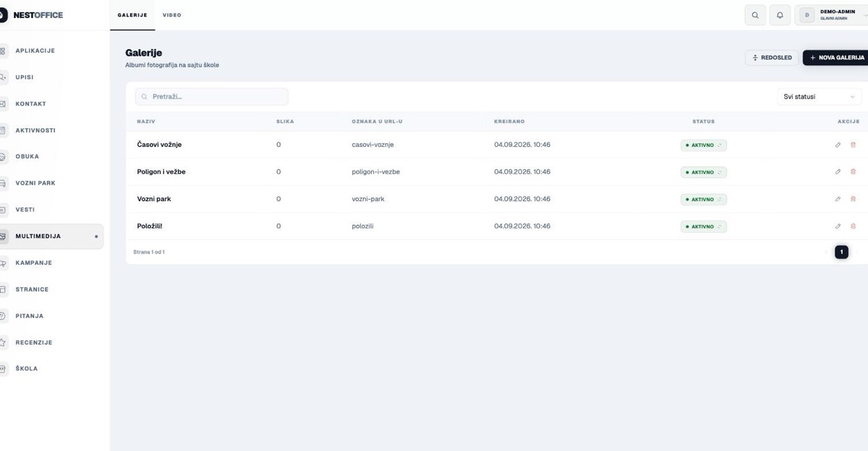Viewport: 868px width, 451px height.
Task: Edit the Poligon i vežbe gallery
Action: [838, 172]
